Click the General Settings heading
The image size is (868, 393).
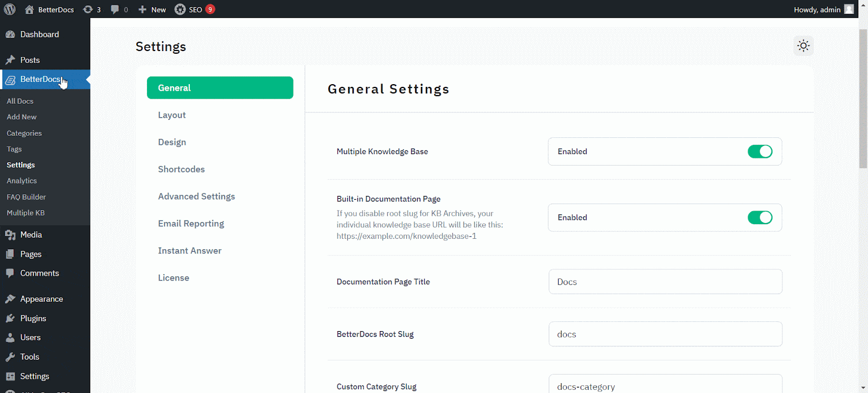[x=388, y=89]
